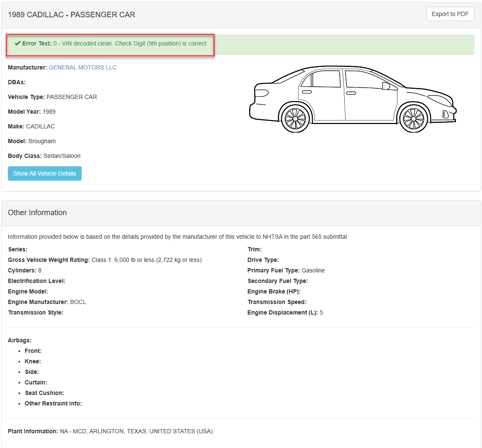Select the 'Model: Brougham' line
482x448 pixels.
[x=32, y=141]
